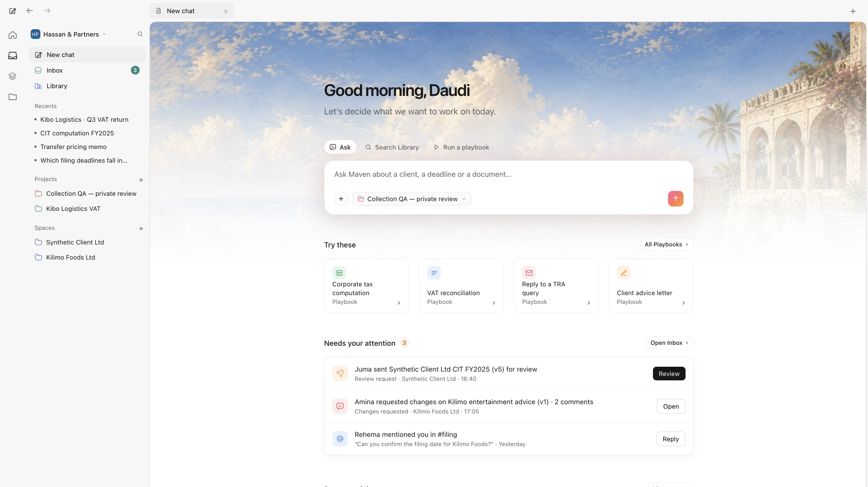Image resolution: width=868 pixels, height=487 pixels.
Task: Click the sidebar search magnifier icon
Action: [140, 34]
